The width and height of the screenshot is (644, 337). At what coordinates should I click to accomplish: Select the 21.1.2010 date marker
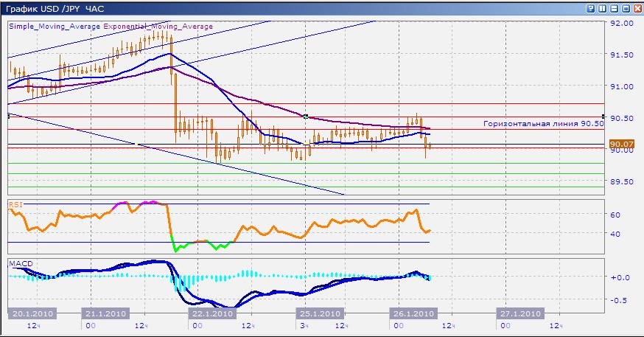105,313
